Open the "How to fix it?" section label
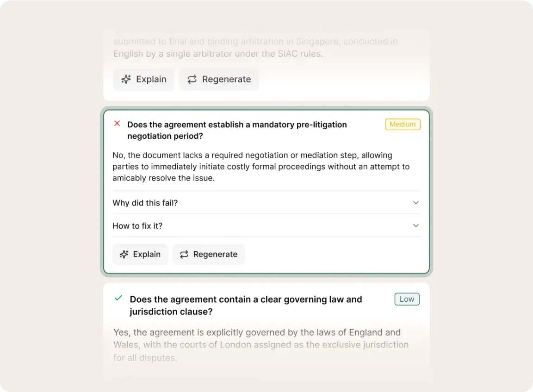 click(137, 226)
